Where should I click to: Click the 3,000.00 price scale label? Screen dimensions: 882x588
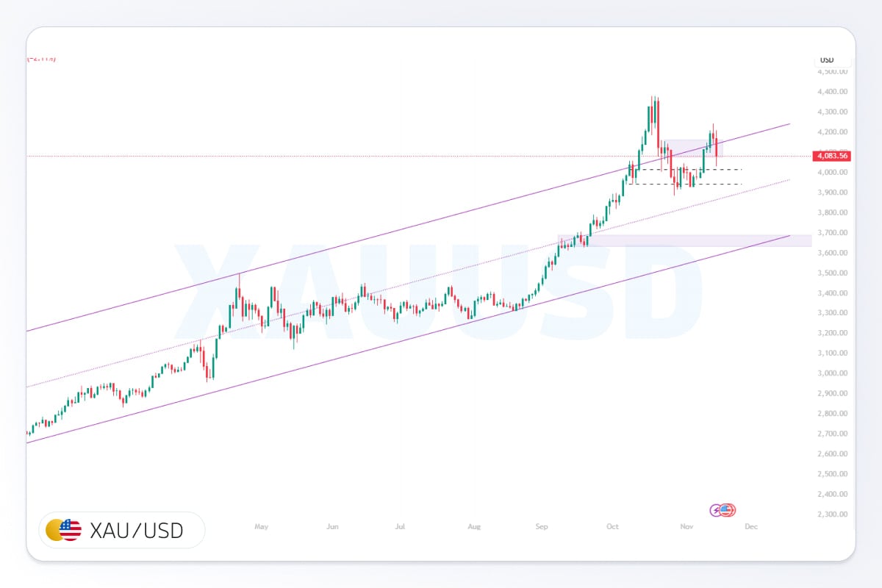click(x=833, y=373)
